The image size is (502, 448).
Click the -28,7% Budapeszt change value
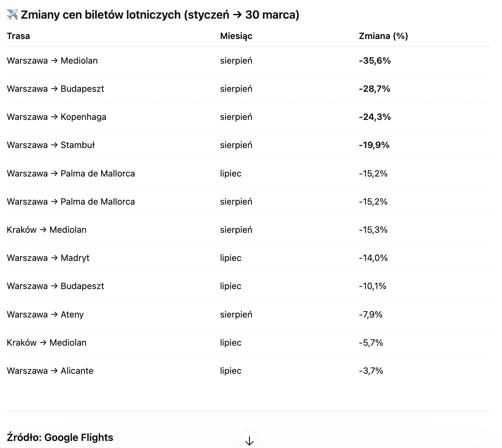[x=374, y=89]
